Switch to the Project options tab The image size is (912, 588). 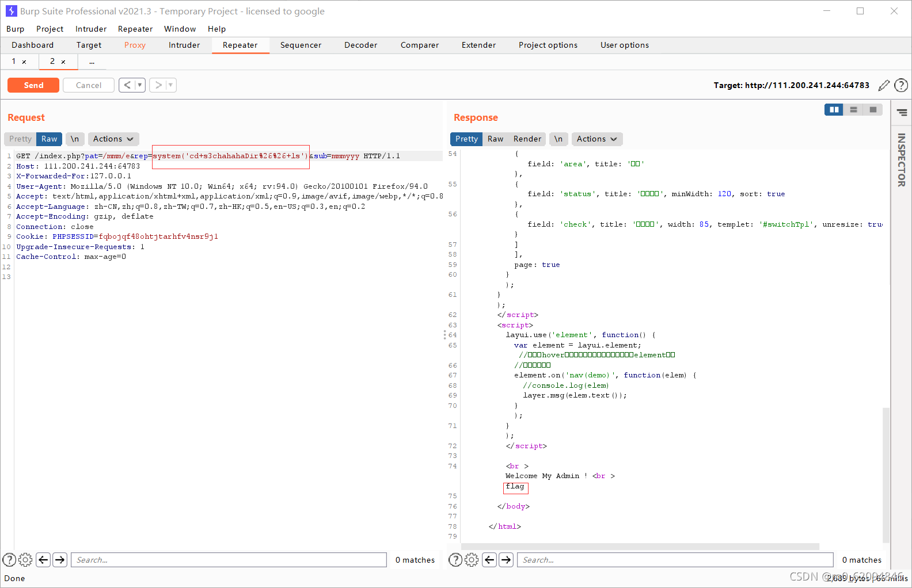pyautogui.click(x=548, y=45)
